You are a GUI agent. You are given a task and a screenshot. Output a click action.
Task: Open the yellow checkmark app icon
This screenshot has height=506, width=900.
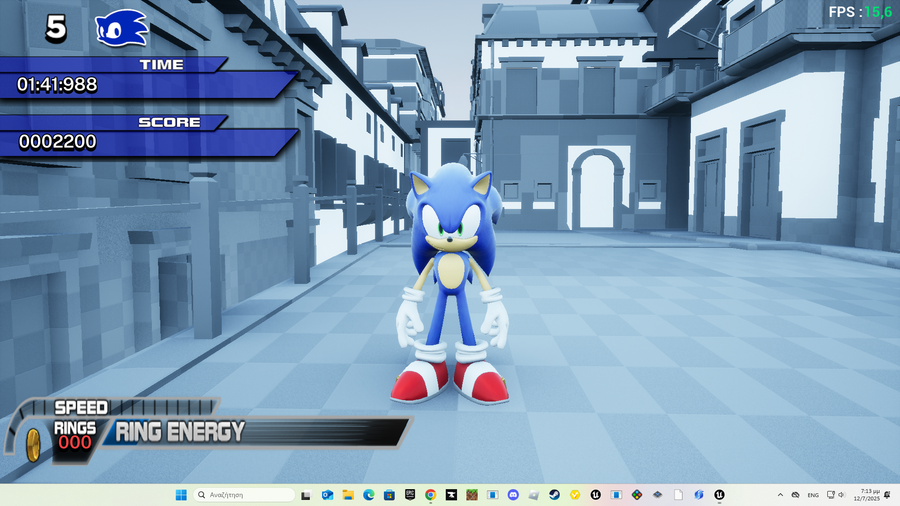tap(575, 495)
